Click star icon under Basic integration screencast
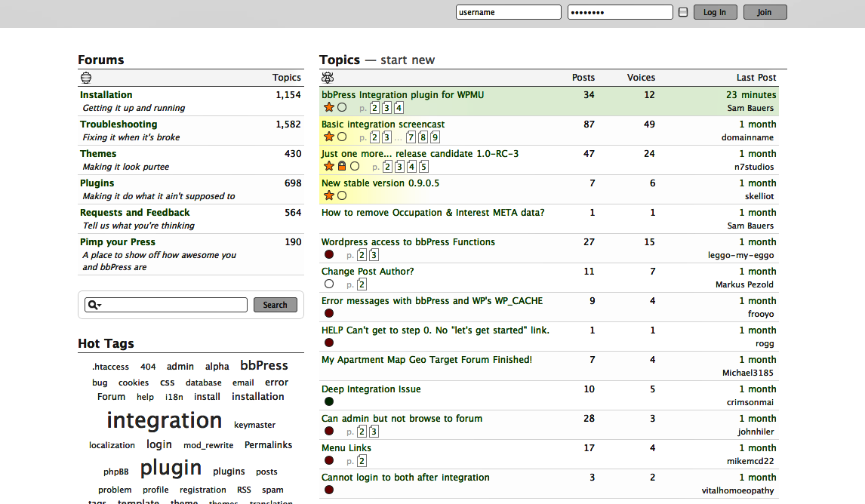 [329, 137]
